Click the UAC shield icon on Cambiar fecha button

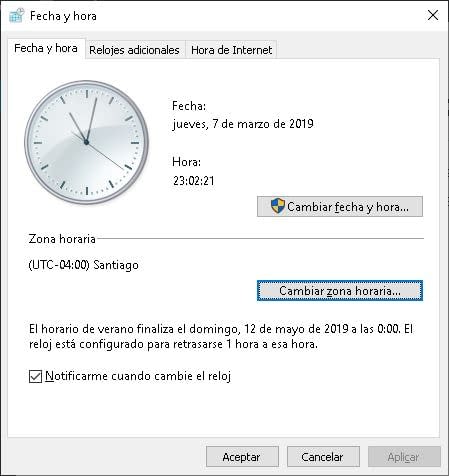click(277, 206)
